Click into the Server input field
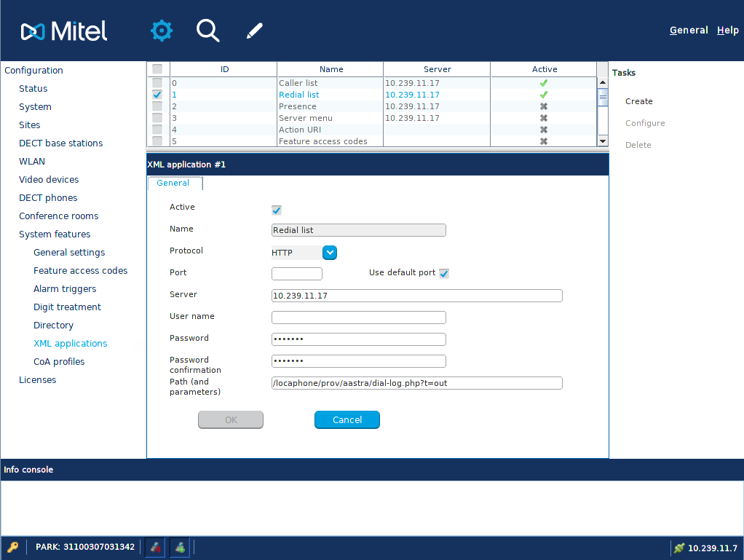The width and height of the screenshot is (744, 560). (x=416, y=296)
